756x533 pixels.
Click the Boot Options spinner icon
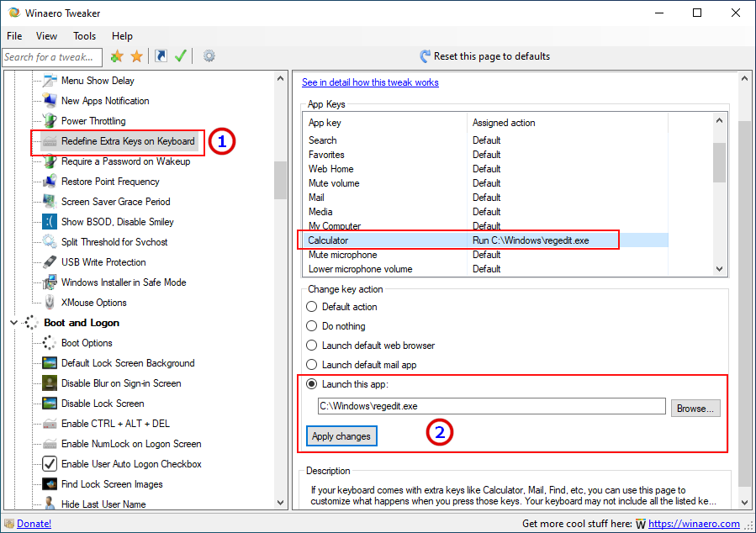point(49,343)
